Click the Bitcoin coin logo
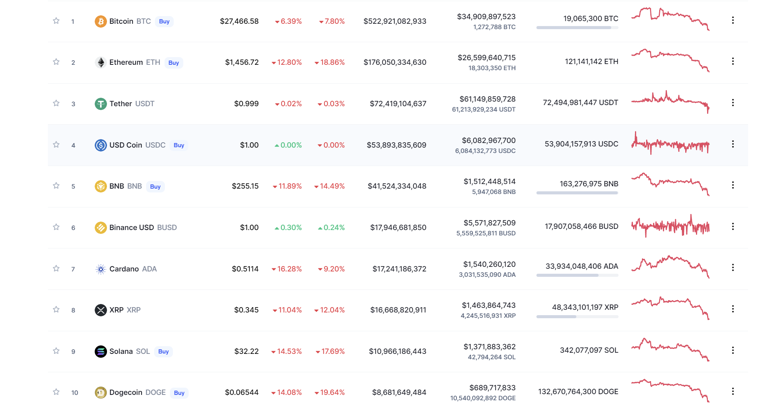 click(100, 21)
